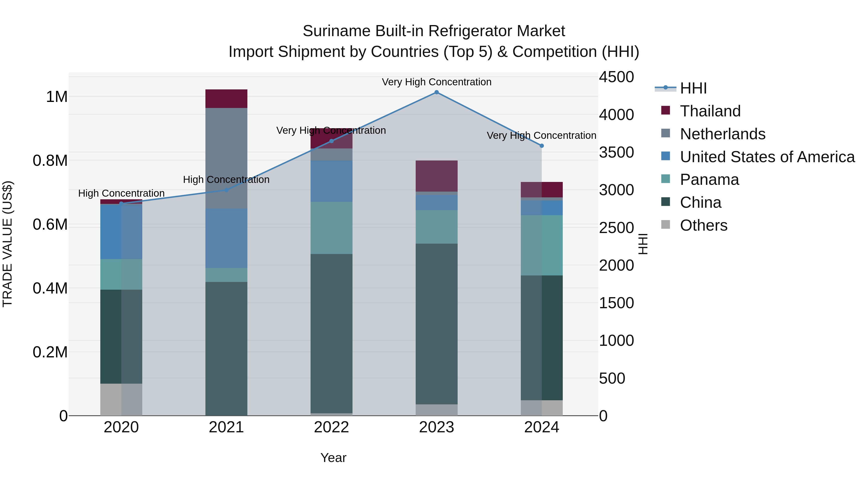Click the 3000 right-axis tick label
Viewport: 868px width, 488px height.
(617, 190)
